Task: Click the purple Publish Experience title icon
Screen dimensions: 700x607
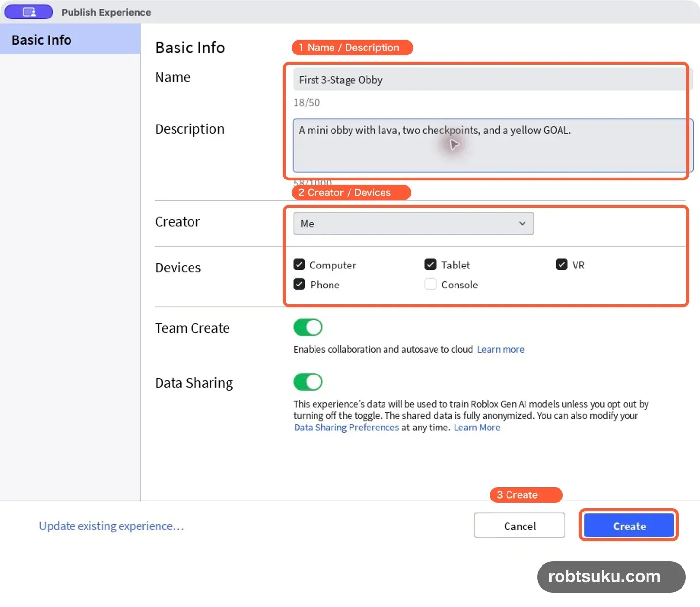Action: [x=29, y=12]
